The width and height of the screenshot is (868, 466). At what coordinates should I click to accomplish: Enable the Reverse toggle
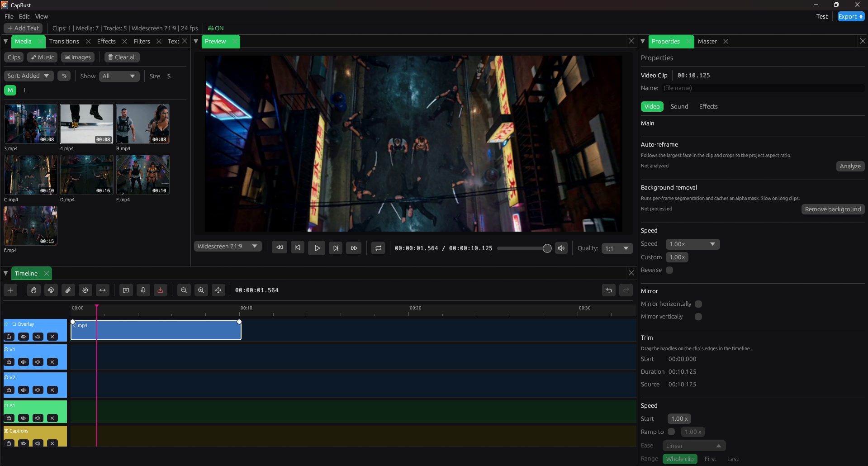[669, 270]
